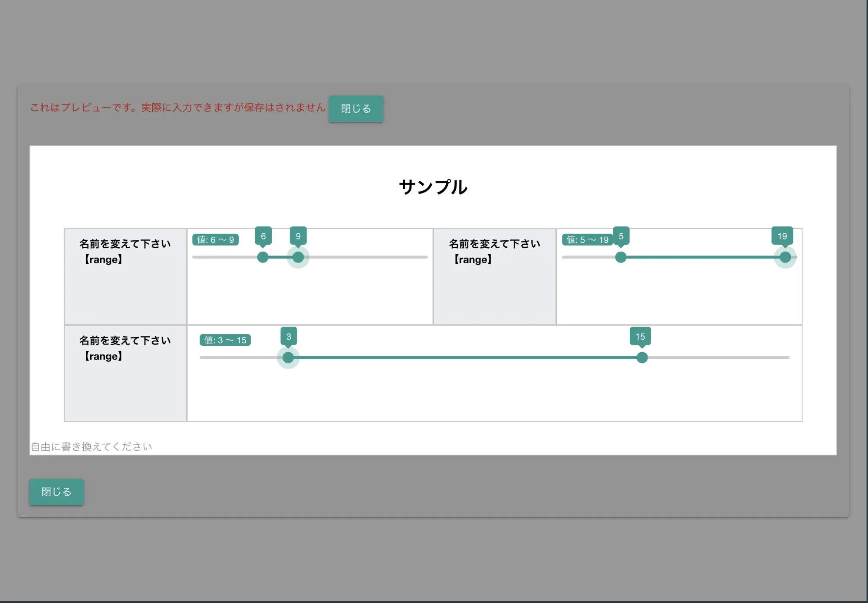Click the value bubble displaying 19
Viewport: 868px width, 603px height.
(782, 236)
